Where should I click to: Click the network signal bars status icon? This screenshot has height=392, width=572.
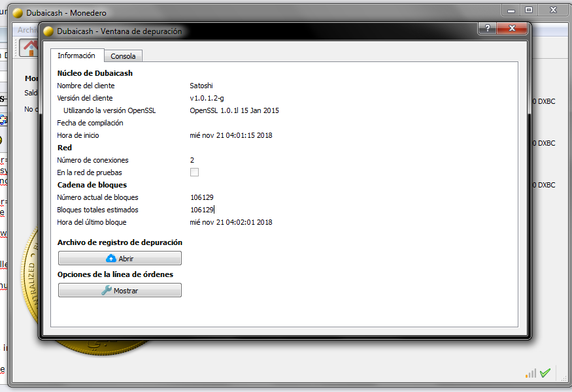point(530,373)
